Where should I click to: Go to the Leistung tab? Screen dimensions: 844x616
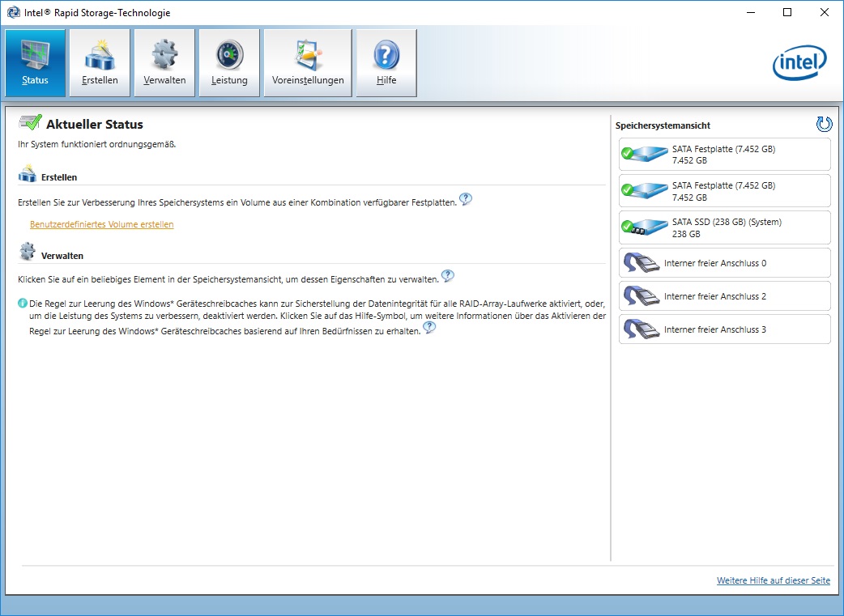229,63
